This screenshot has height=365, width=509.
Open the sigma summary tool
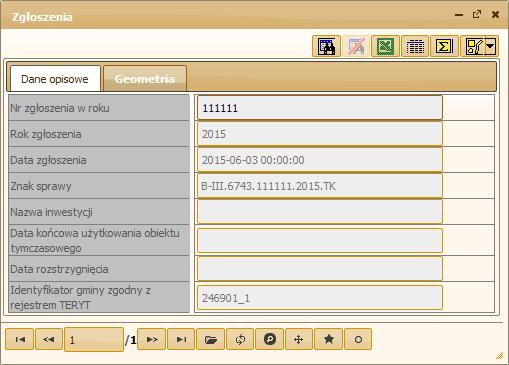[x=444, y=46]
